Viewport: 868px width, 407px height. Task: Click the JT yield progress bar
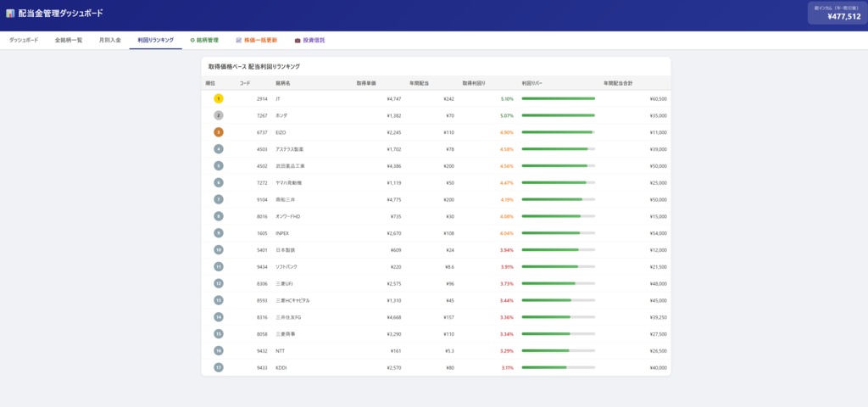(x=558, y=98)
